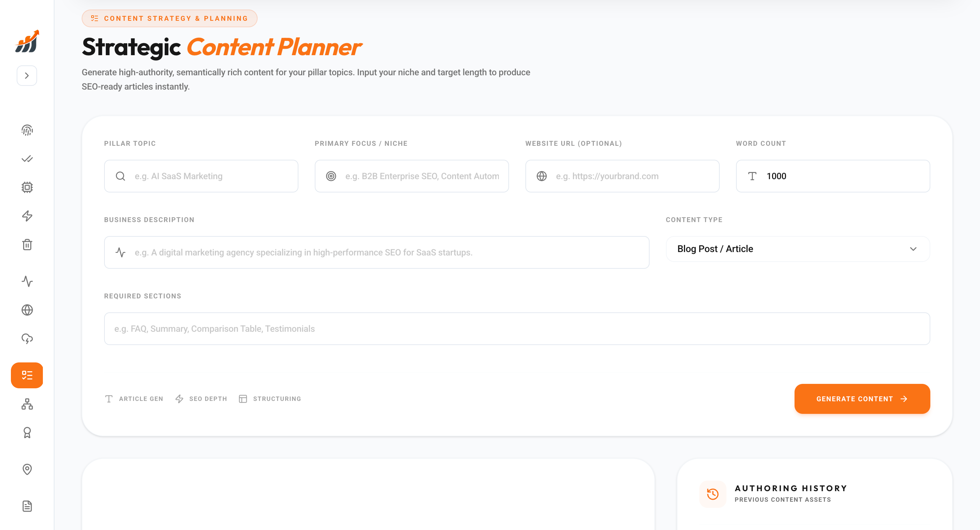Select the CPU chip sidebar icon
Image resolution: width=980 pixels, height=530 pixels.
(27, 187)
